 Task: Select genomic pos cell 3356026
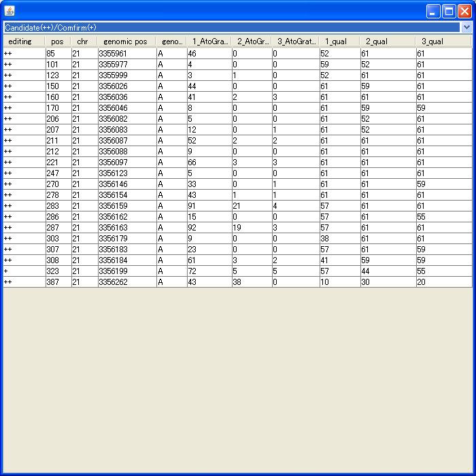127,86
